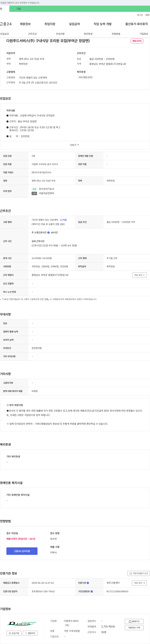The image size is (150, 644).
Task: Click the job title 다원푸드서비스(주) 구내식당 조리원 모집
Action: (x=48, y=41)
